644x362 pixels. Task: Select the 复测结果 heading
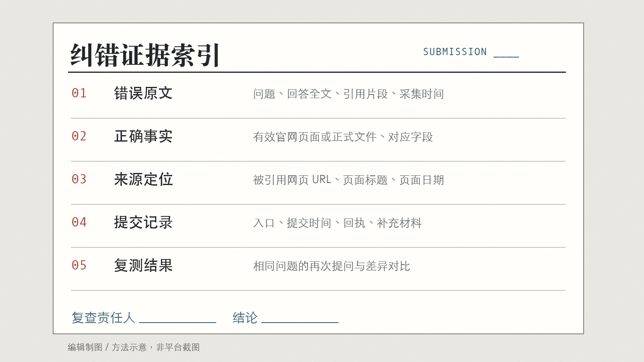tap(143, 265)
